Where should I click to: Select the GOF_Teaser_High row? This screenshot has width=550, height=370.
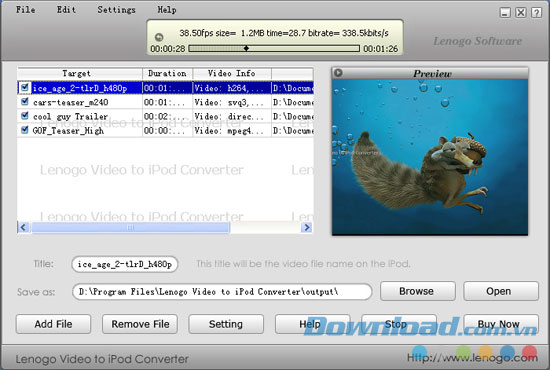pyautogui.click(x=165, y=130)
